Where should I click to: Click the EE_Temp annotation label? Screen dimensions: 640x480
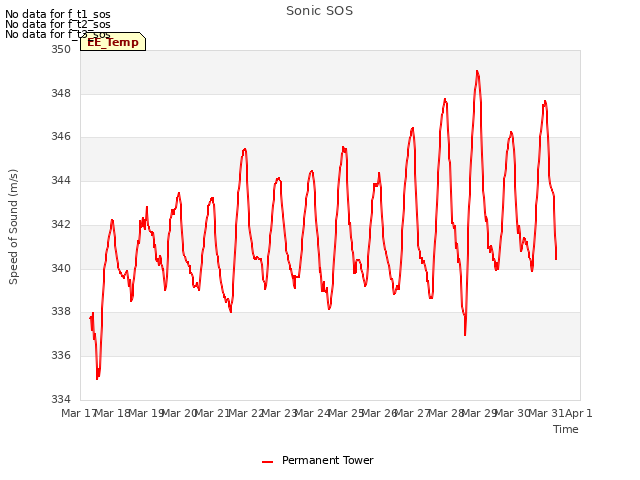coord(113,42)
